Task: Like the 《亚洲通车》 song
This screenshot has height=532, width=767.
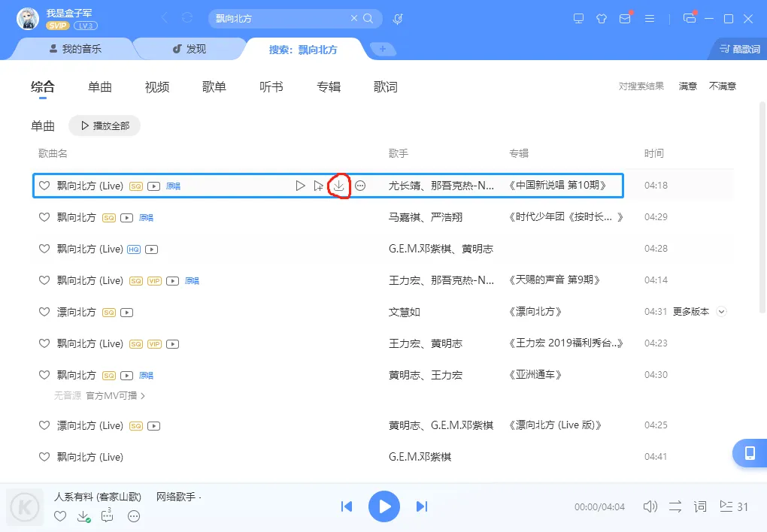Action: coord(44,375)
